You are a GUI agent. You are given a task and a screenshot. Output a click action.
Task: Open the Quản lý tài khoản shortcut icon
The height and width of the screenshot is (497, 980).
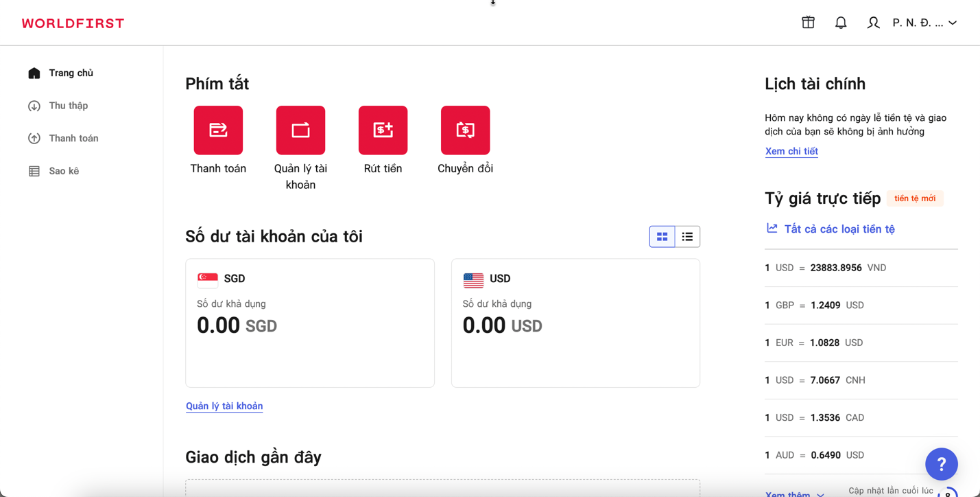[x=300, y=130]
